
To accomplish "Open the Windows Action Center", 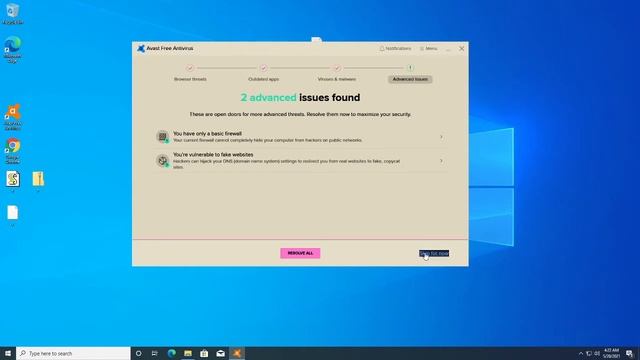I will (629, 353).
